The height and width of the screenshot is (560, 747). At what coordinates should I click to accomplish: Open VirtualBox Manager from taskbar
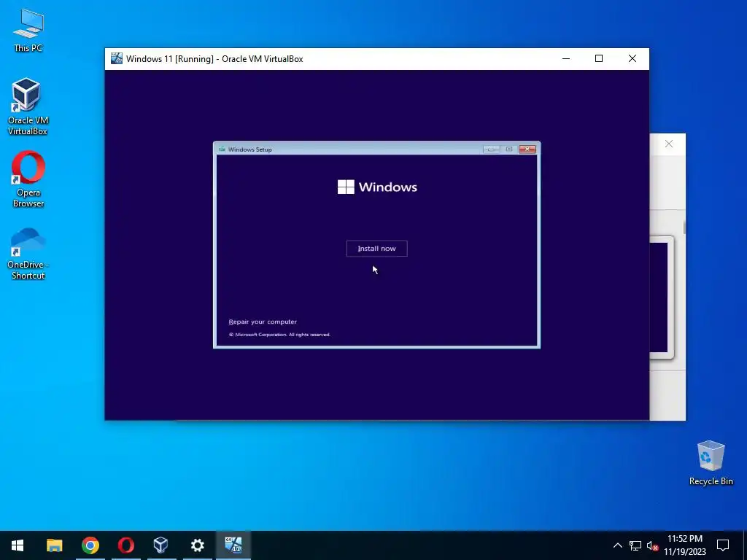161,545
